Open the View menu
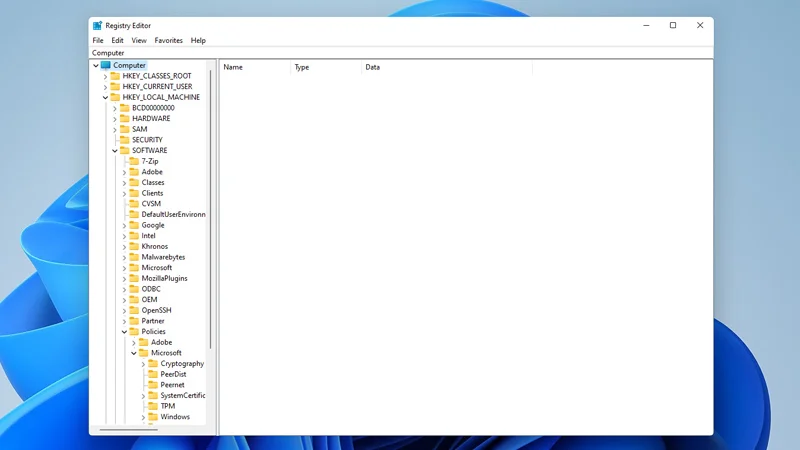The width and height of the screenshot is (800, 450). pos(139,40)
